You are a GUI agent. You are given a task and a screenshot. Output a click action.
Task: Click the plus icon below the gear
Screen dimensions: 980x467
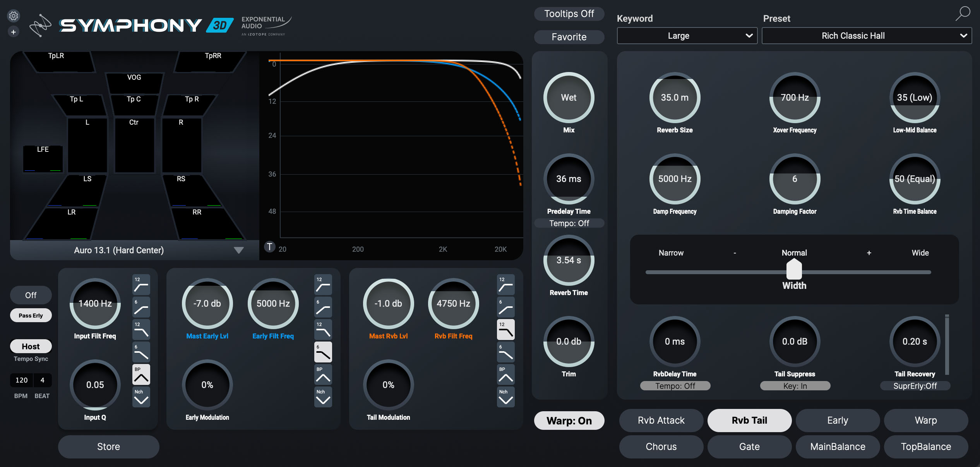coord(14,32)
